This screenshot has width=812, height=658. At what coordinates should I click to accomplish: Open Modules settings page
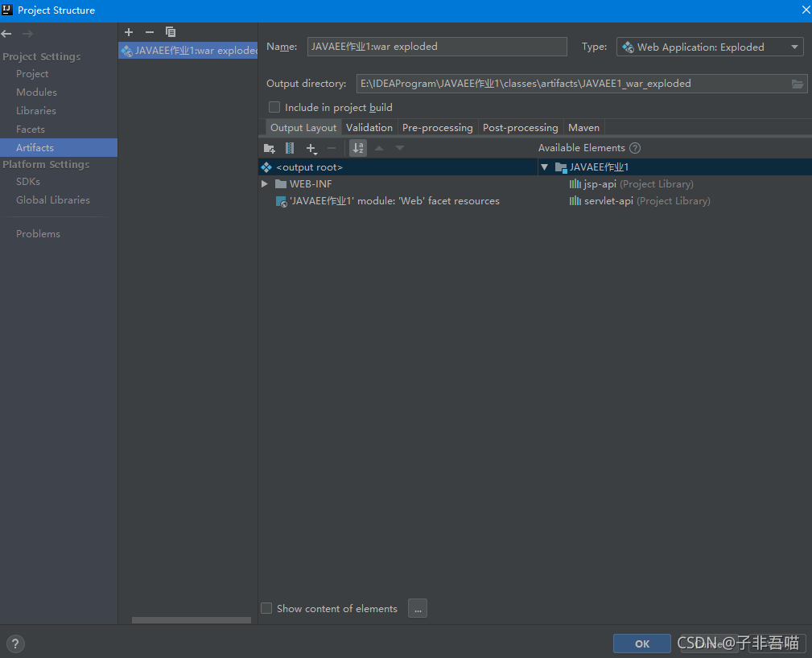tap(36, 93)
